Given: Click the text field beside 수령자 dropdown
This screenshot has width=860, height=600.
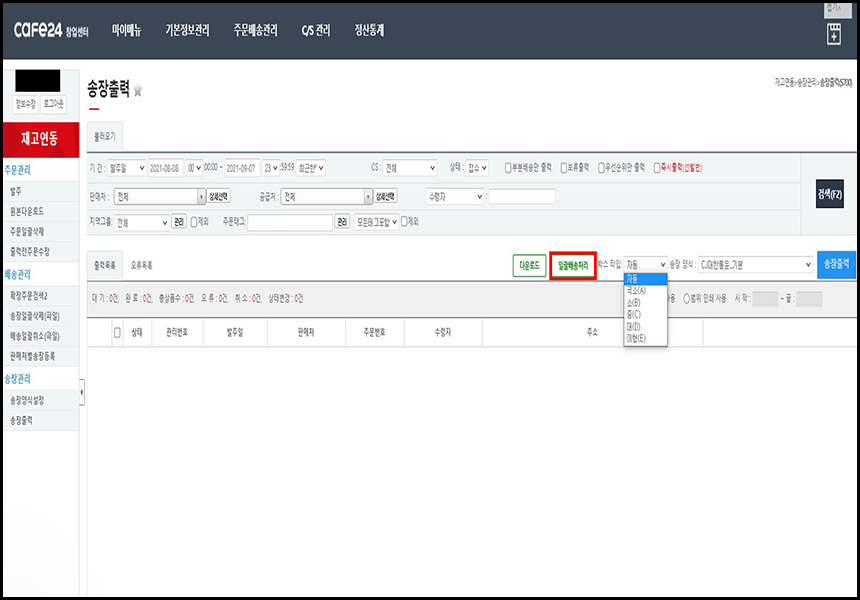Looking at the screenshot, I should (522, 196).
